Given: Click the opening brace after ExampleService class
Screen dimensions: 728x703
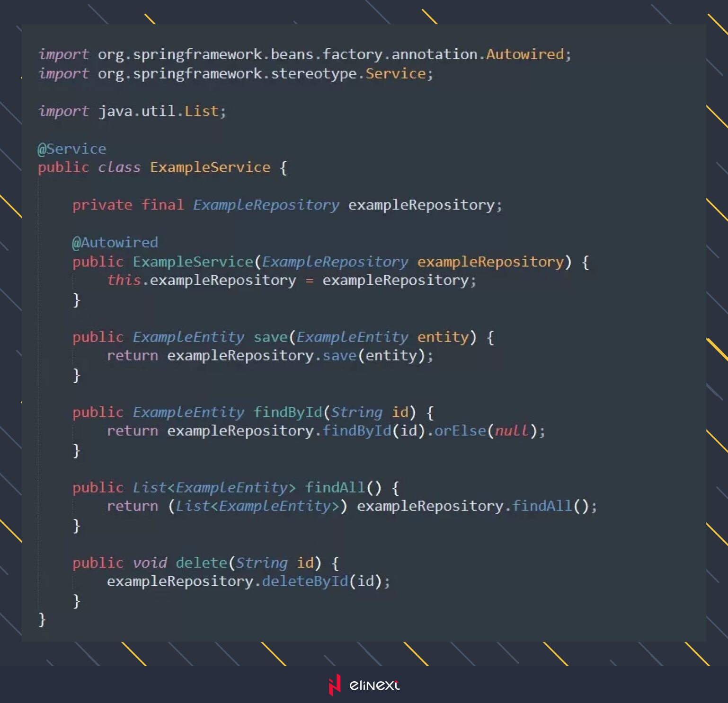Looking at the screenshot, I should tap(284, 167).
